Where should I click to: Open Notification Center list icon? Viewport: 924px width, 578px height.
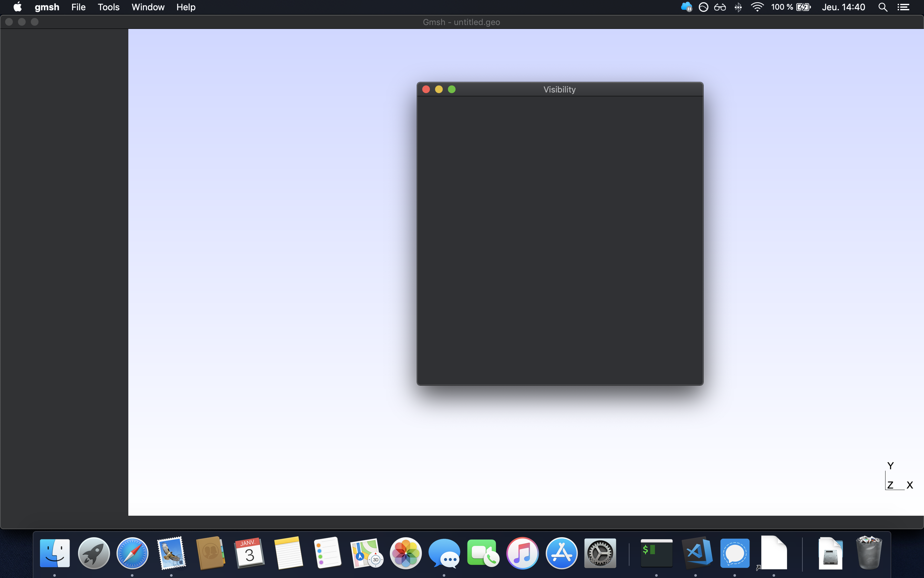[x=903, y=7]
